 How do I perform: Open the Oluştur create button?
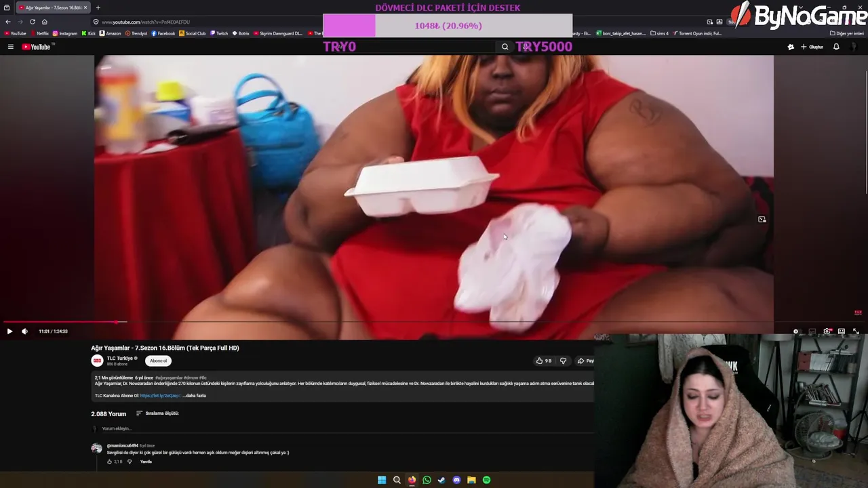point(812,47)
